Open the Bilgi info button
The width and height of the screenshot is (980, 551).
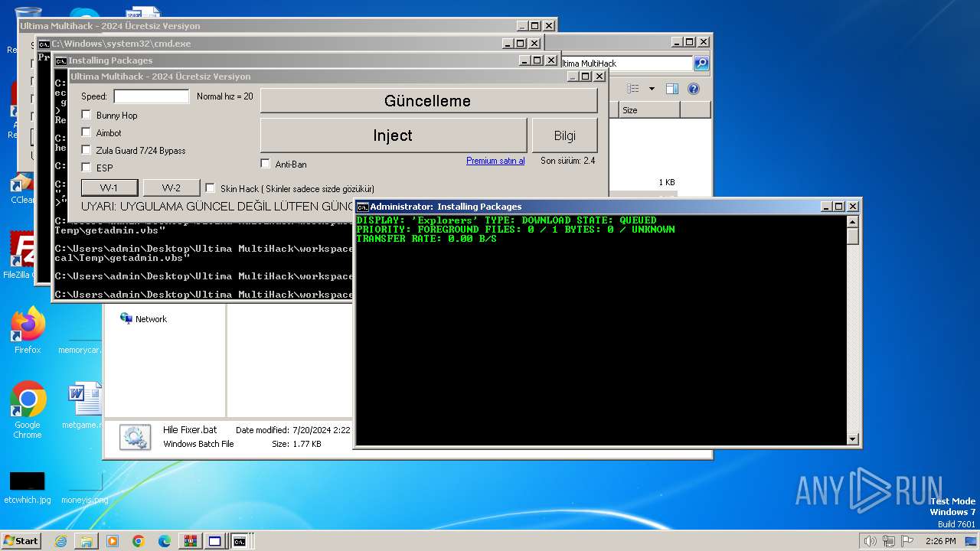(x=564, y=135)
